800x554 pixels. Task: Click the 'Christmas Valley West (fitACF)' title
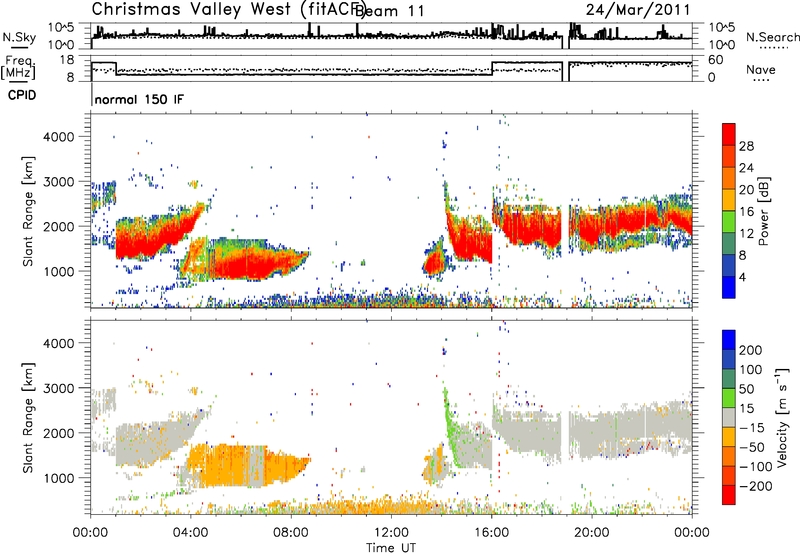228,9
